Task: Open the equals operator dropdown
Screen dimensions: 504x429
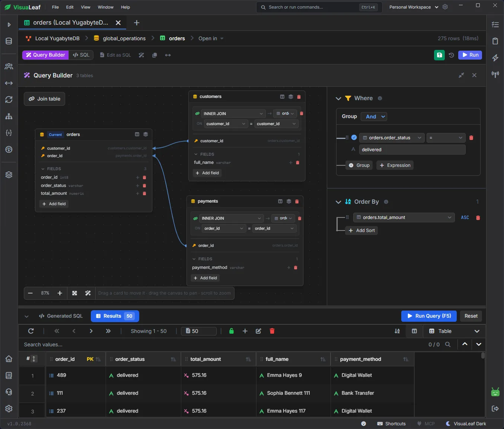Action: tap(446, 138)
